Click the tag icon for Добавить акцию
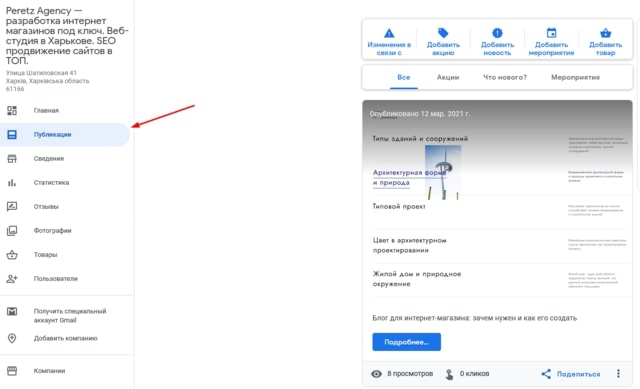 point(443,33)
